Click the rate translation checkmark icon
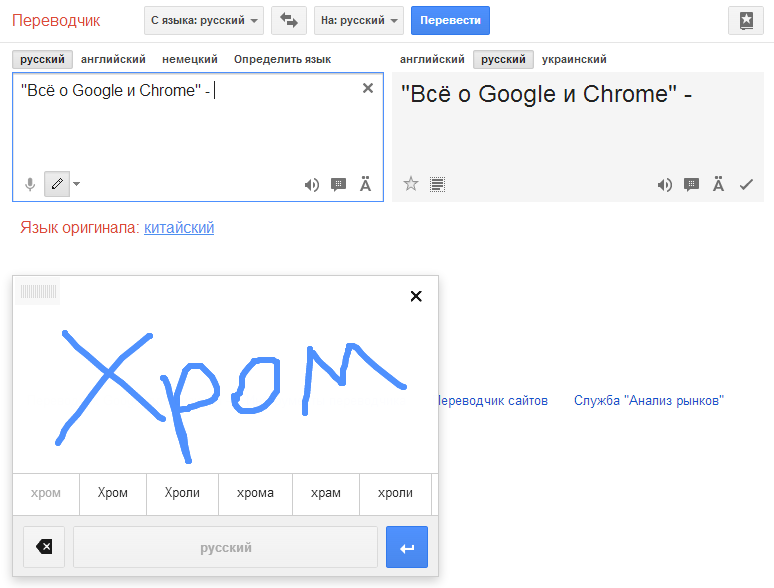The height and width of the screenshot is (588, 774). (x=746, y=185)
